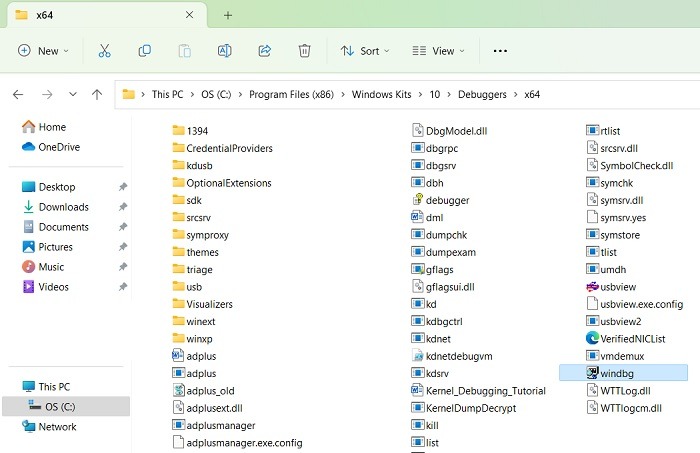The image size is (700, 453).
Task: Open Home in navigation pane
Action: [44, 127]
